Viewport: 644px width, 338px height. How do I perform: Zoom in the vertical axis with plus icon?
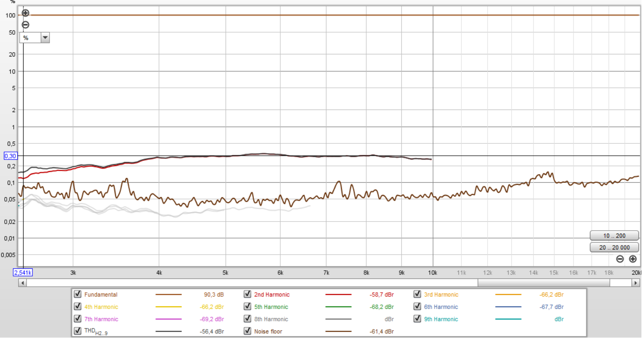coord(26,13)
